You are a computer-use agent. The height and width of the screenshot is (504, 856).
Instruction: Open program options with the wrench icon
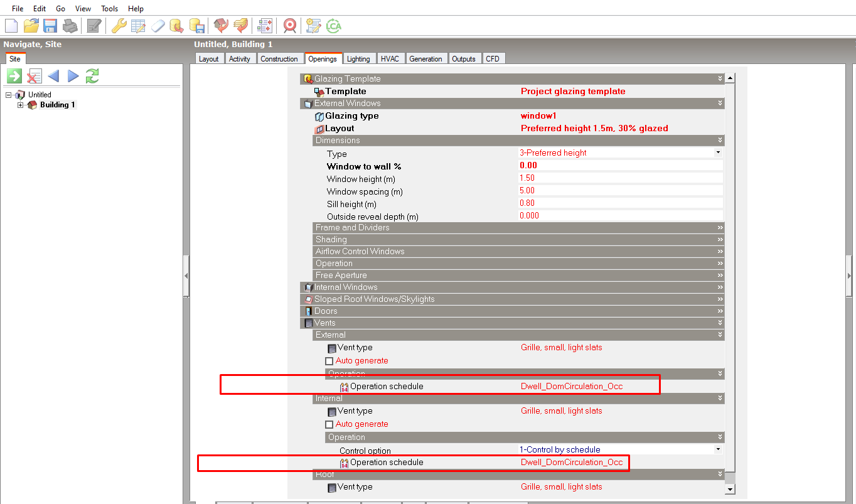pyautogui.click(x=119, y=26)
